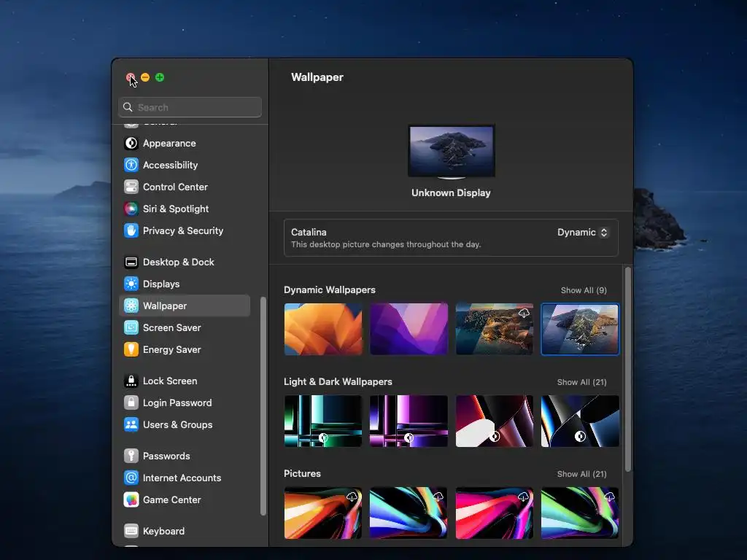Screen dimensions: 747x560
Task: Select the Displays label
Action: (161, 284)
